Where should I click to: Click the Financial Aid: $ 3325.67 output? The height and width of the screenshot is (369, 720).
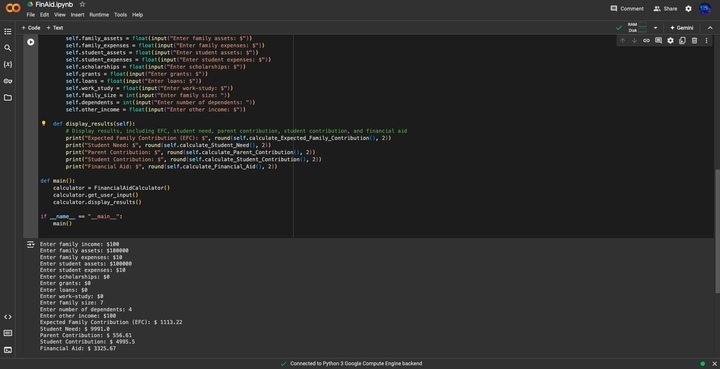(x=78, y=348)
